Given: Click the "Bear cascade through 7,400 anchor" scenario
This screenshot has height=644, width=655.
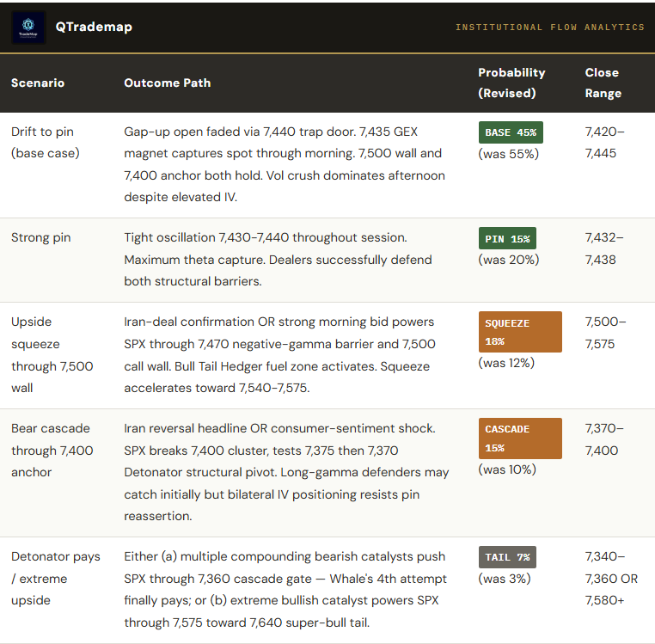Looking at the screenshot, I should coord(52,450).
